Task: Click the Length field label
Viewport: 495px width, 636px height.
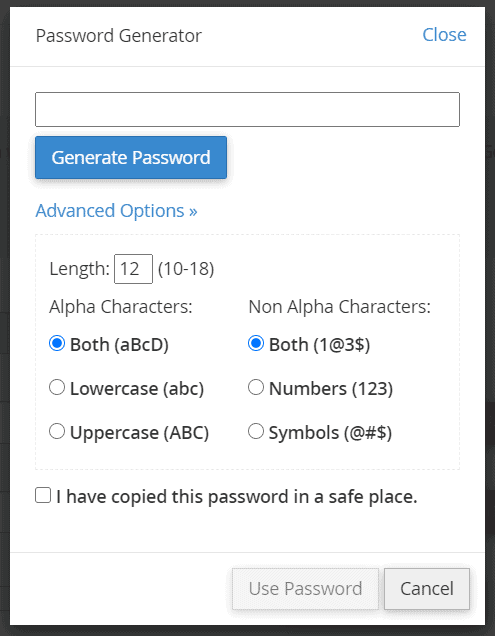Action: [80, 269]
